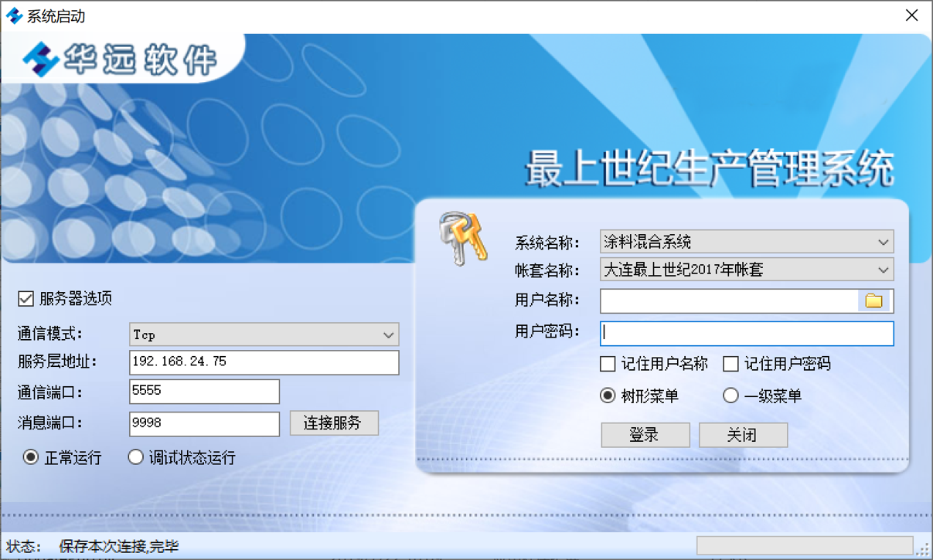Click the 华远软件 logo
This screenshot has width=933, height=560.
120,58
